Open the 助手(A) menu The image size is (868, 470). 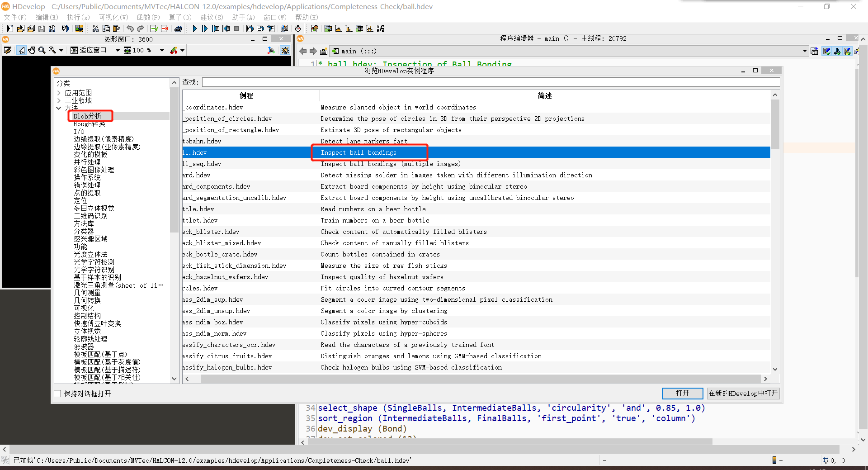pos(243,17)
